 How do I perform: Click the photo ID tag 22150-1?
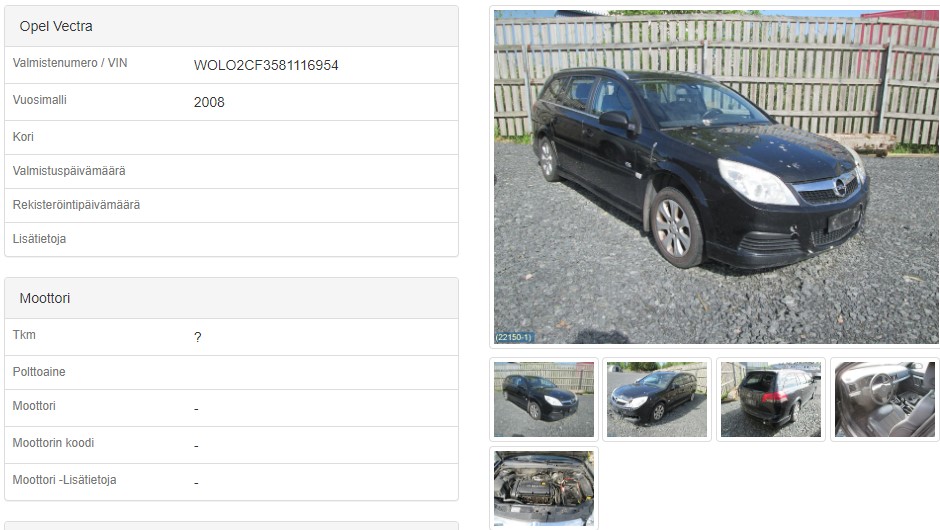click(514, 338)
